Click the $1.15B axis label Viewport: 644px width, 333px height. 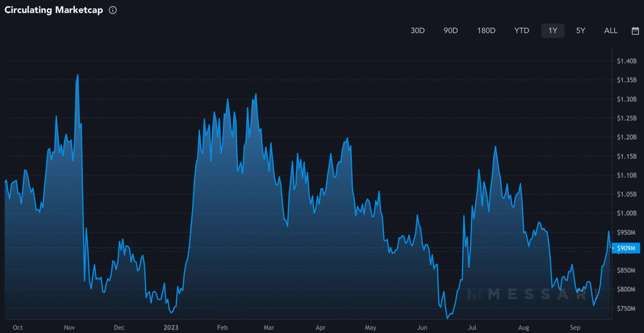click(627, 156)
